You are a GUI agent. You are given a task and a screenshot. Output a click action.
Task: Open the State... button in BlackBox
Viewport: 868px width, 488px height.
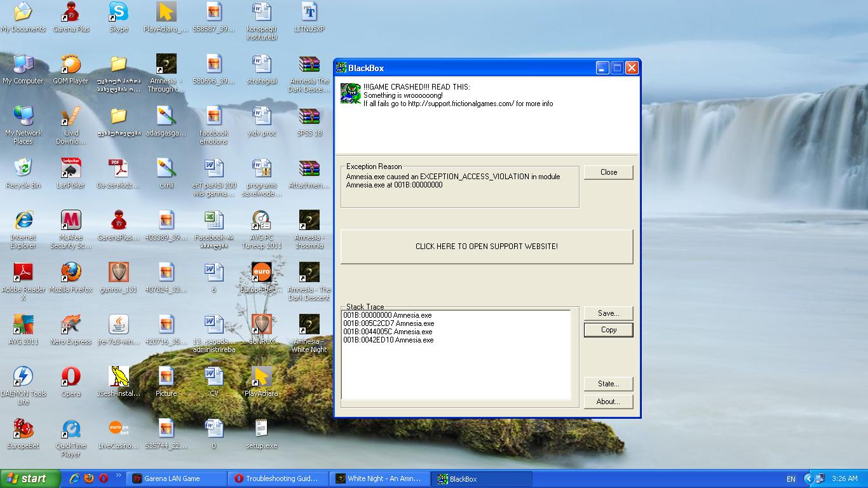click(608, 384)
